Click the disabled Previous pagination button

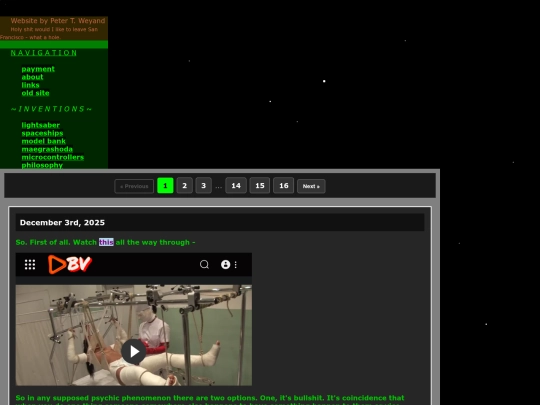pyautogui.click(x=134, y=186)
